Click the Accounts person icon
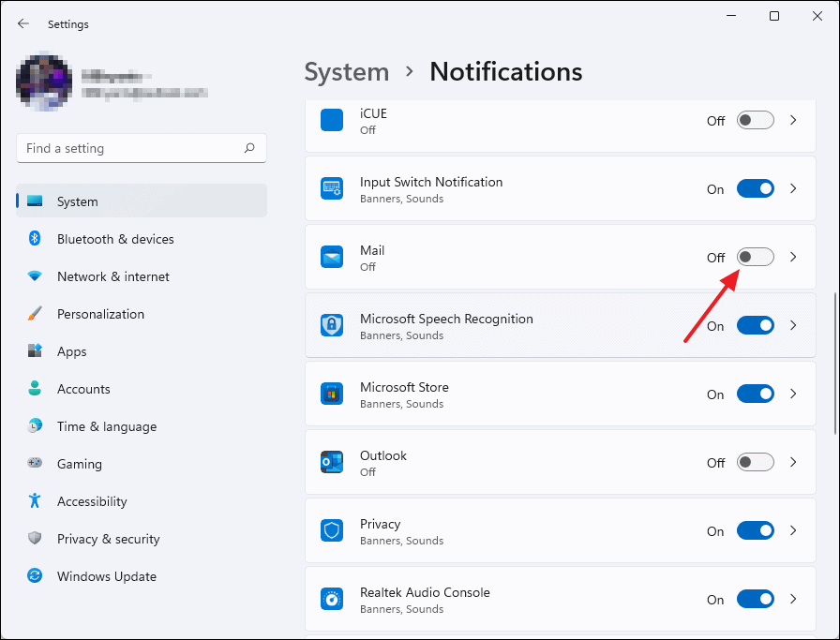This screenshot has width=840, height=640. point(35,388)
